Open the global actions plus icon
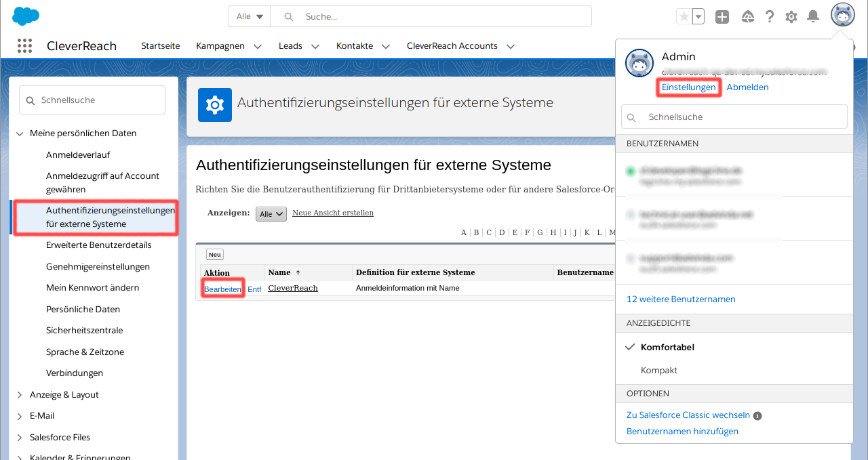The image size is (868, 460). [x=722, y=17]
